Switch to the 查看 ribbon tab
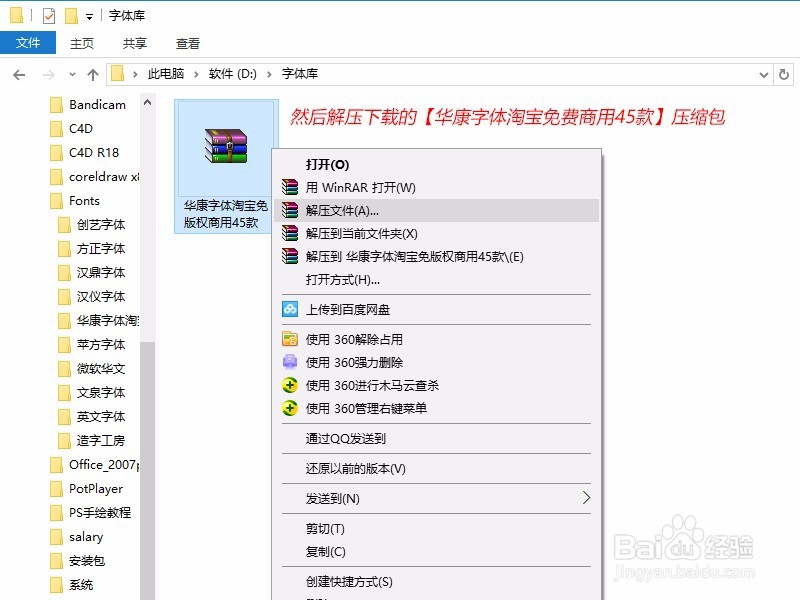The image size is (800, 600). tap(188, 43)
